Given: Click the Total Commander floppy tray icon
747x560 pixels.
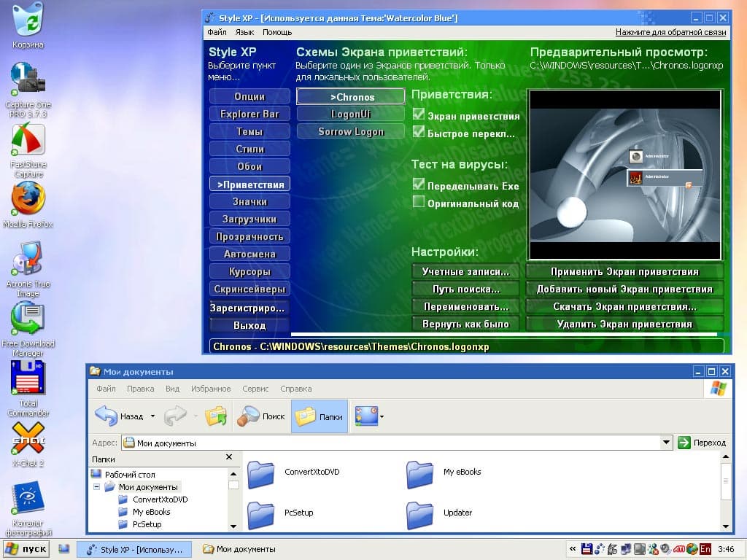Looking at the screenshot, I should tap(587, 549).
